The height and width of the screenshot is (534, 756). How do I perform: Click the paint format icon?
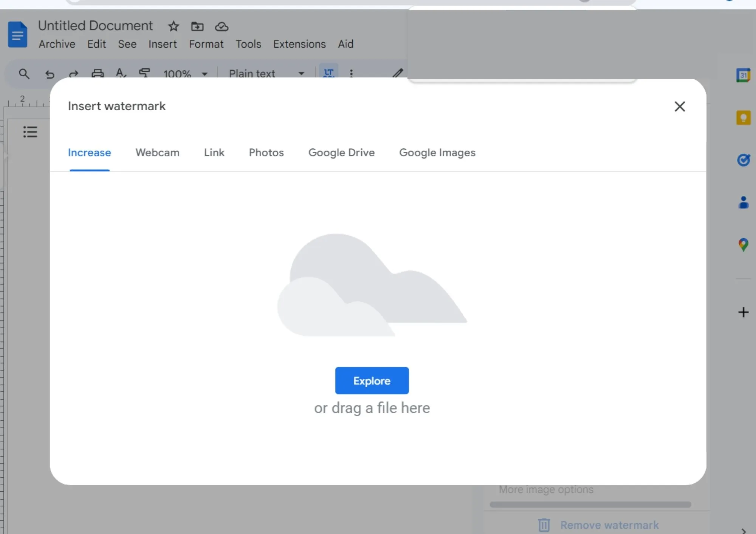pyautogui.click(x=144, y=73)
